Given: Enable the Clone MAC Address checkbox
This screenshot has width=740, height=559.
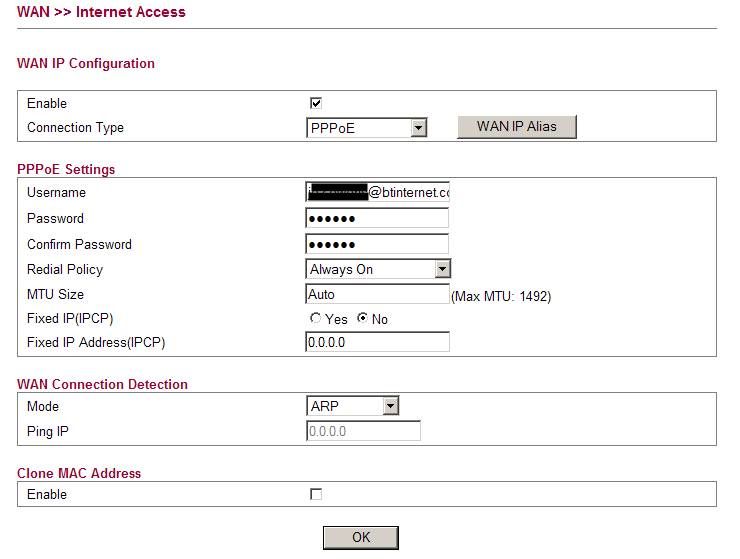Looking at the screenshot, I should click(x=316, y=494).
